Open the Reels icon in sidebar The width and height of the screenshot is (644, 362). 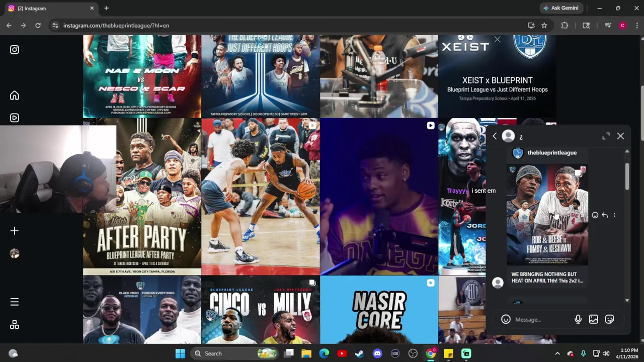15,118
